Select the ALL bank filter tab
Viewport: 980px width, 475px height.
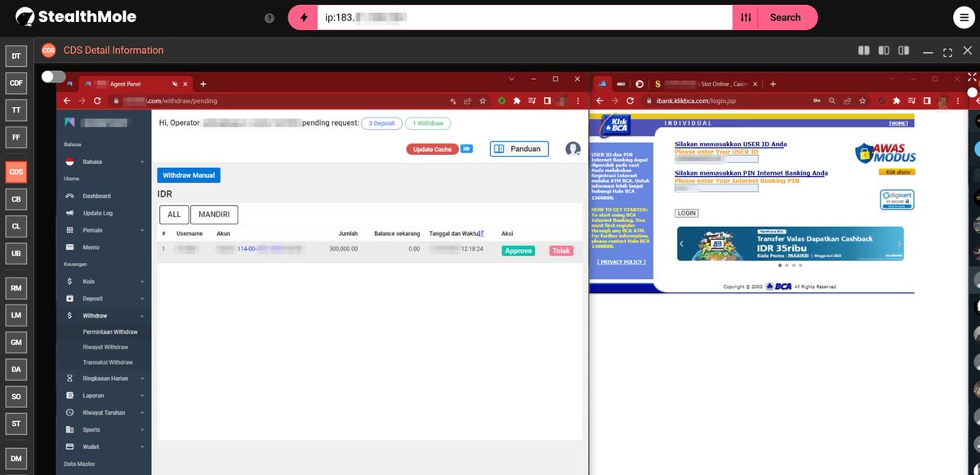point(174,215)
